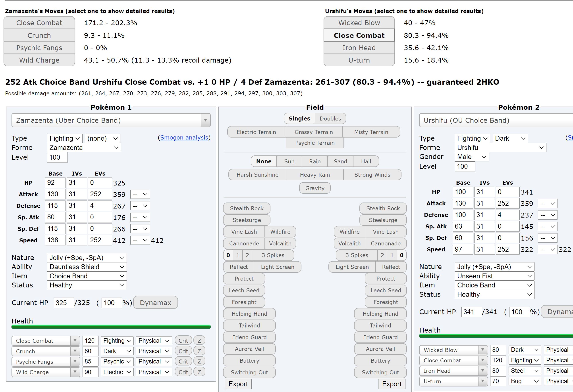
Task: Open Urshifu's Wicked Blow move dropdown arrow
Action: point(482,350)
